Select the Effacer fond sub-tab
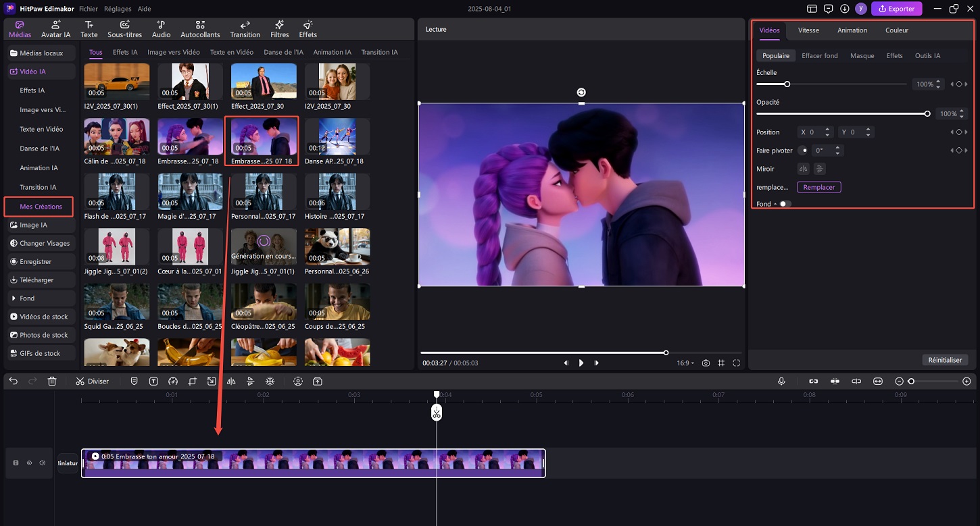The image size is (980, 526). tap(820, 56)
